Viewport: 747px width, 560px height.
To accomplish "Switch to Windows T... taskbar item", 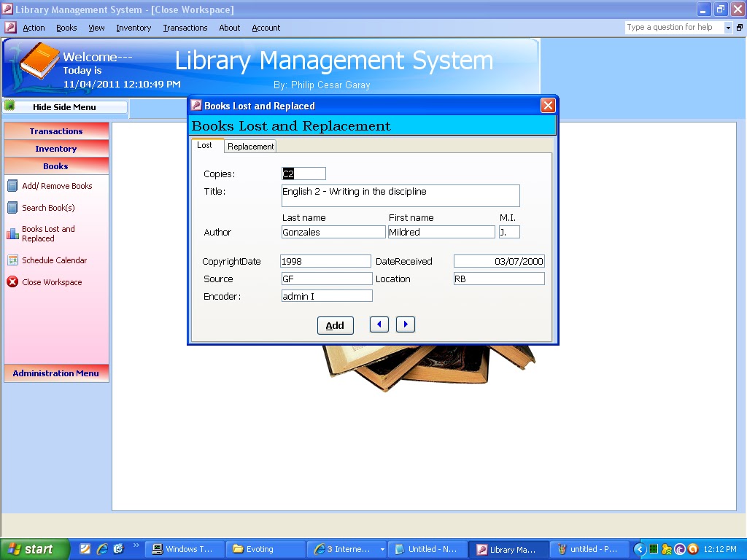I will [x=183, y=549].
